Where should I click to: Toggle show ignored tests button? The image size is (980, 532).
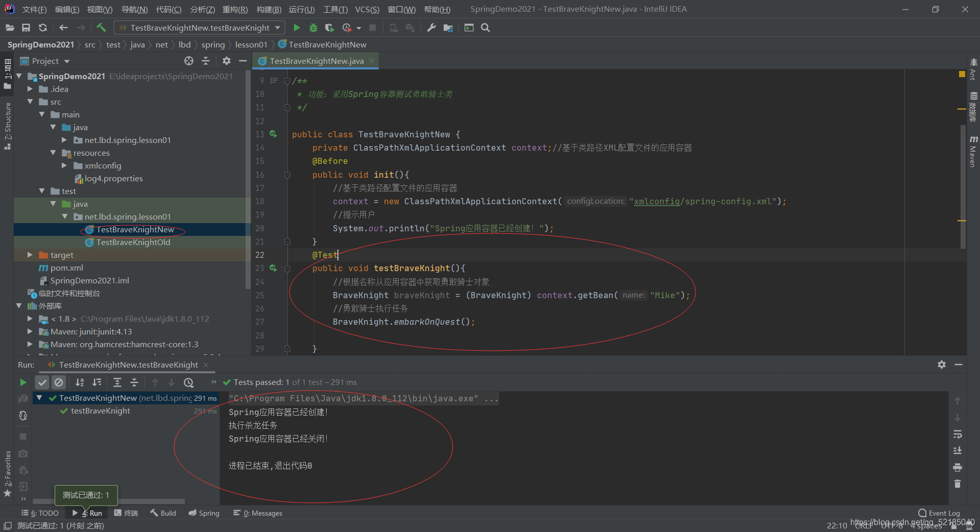pos(59,382)
